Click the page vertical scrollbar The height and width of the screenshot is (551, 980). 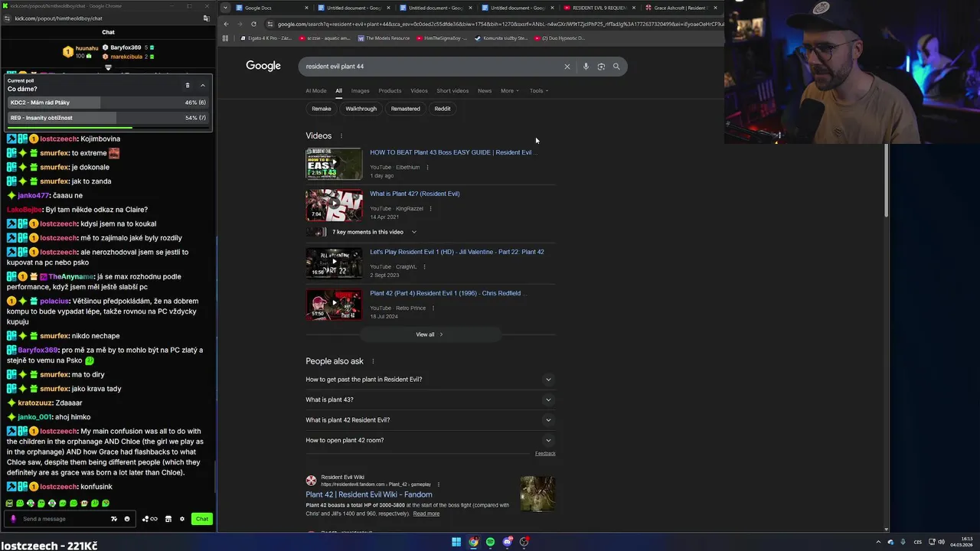point(887,180)
